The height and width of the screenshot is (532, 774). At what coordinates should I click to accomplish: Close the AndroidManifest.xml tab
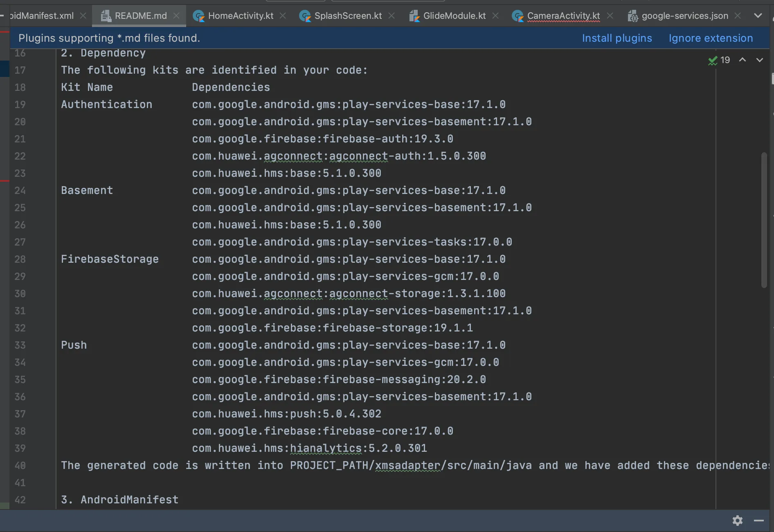[83, 16]
